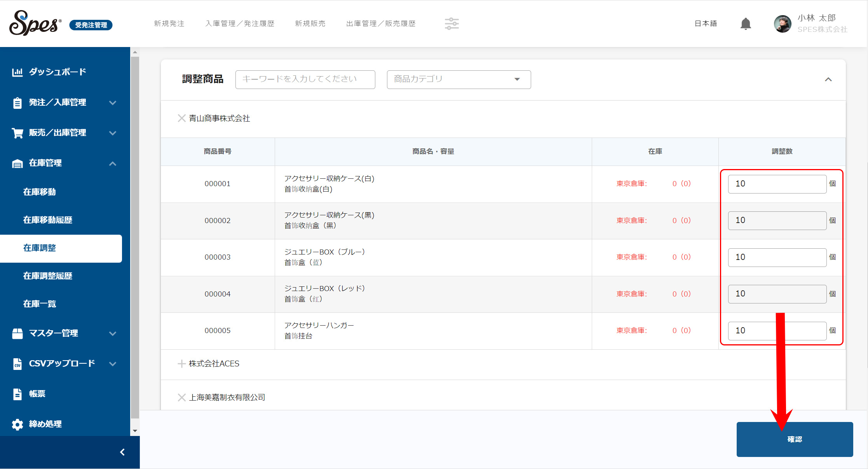Open the filter settings sliders icon
This screenshot has height=469, width=868.
click(451, 24)
